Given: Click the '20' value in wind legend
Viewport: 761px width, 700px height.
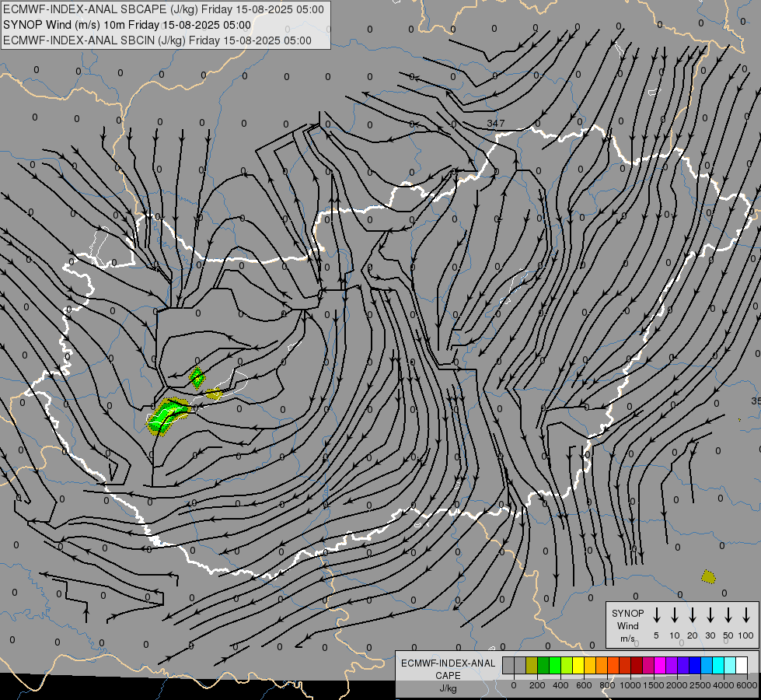Looking at the screenshot, I should pos(693,635).
